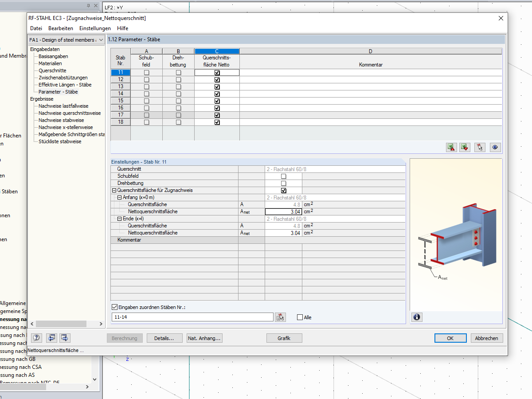This screenshot has width=532, height=399.
Task: Click the Excel export icon
Action: (x=451, y=148)
